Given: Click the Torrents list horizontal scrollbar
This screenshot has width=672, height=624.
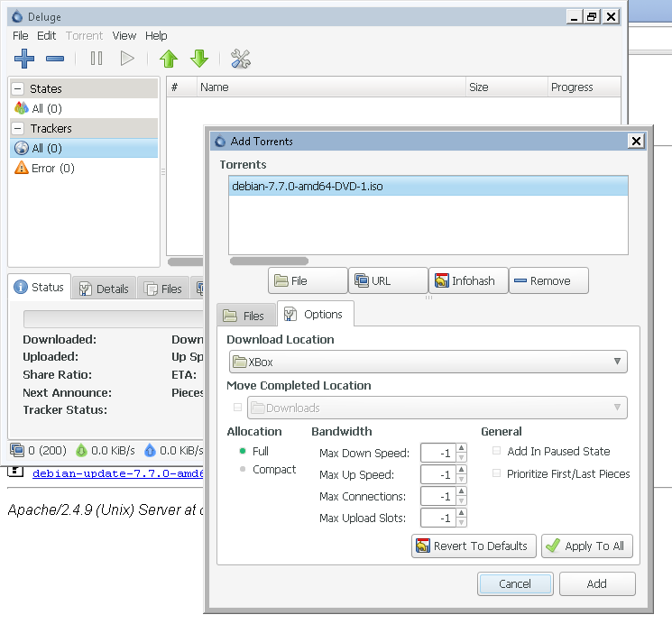Looking at the screenshot, I should tap(269, 261).
